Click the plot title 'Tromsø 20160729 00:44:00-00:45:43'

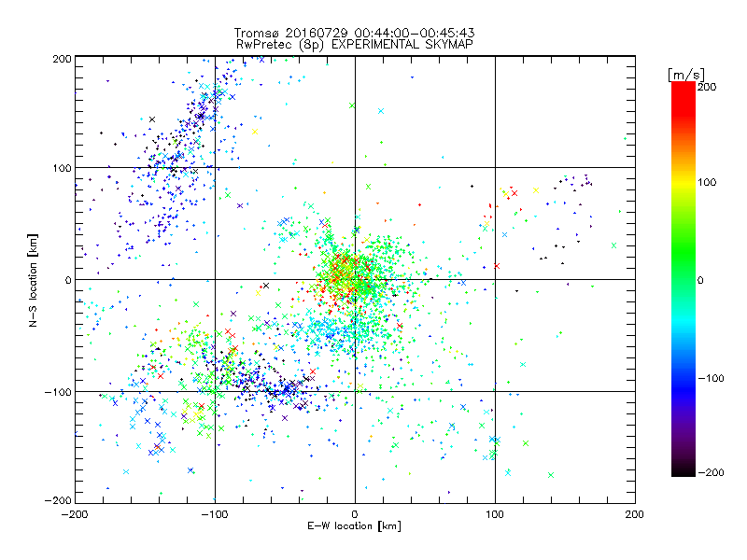355,33
